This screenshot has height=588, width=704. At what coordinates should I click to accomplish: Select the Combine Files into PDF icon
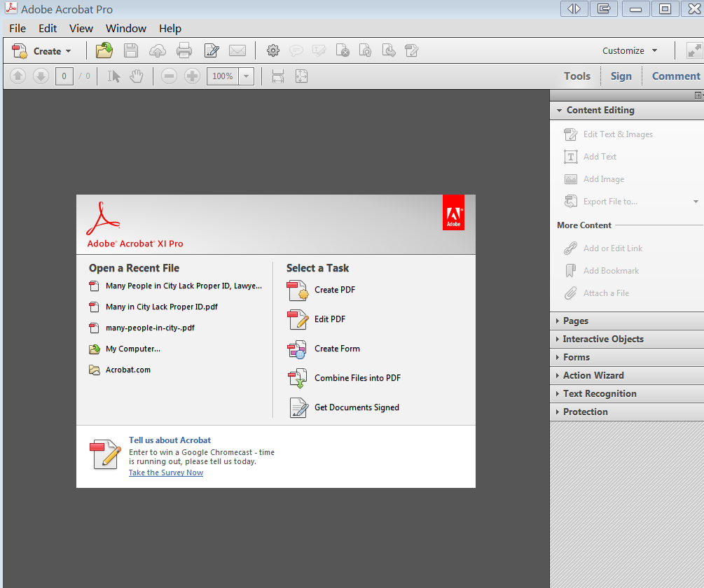tap(297, 377)
